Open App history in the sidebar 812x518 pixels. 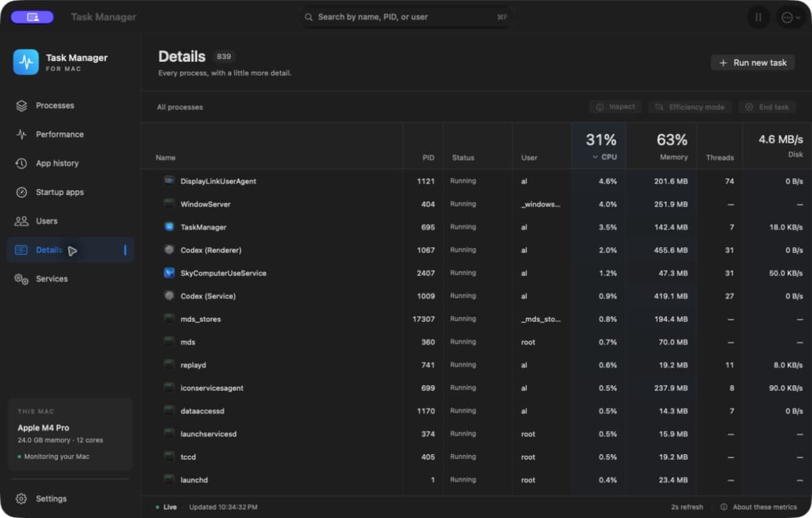(x=70, y=163)
